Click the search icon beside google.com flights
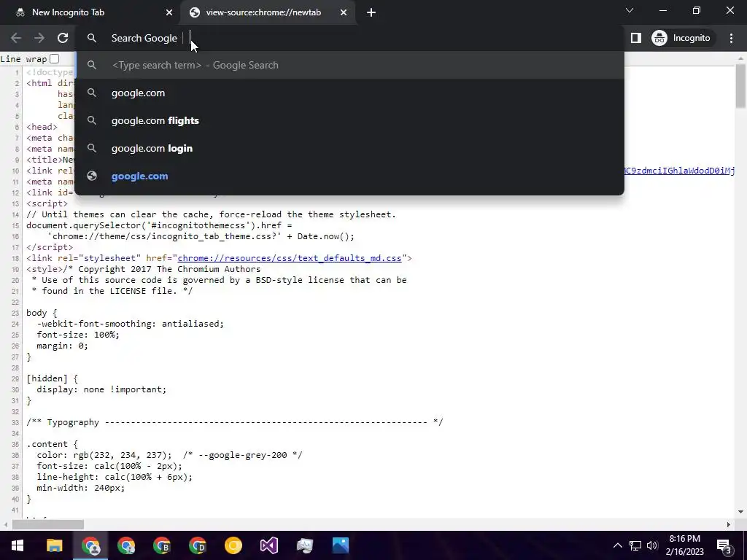This screenshot has height=560, width=747. coord(92,120)
